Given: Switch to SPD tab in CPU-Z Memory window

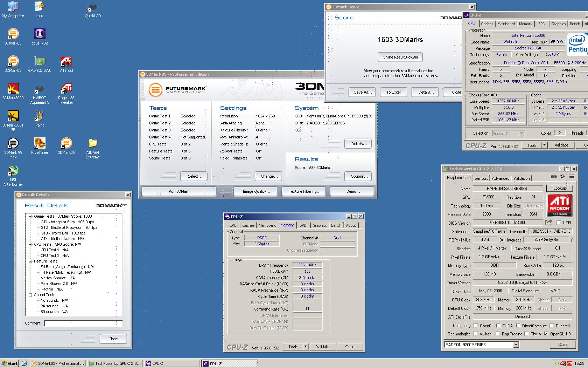Looking at the screenshot, I should pyautogui.click(x=303, y=225).
